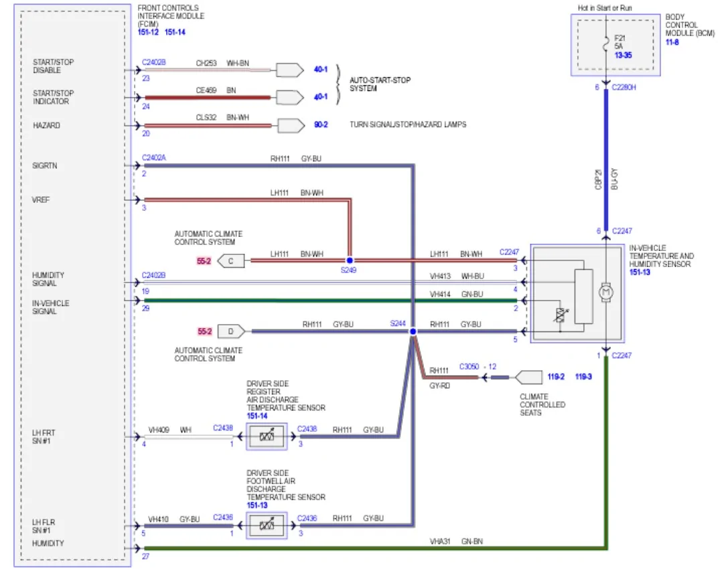Click the HUMIDITY SIGNAL pin label
This screenshot has height=569, width=728.
coord(48,279)
